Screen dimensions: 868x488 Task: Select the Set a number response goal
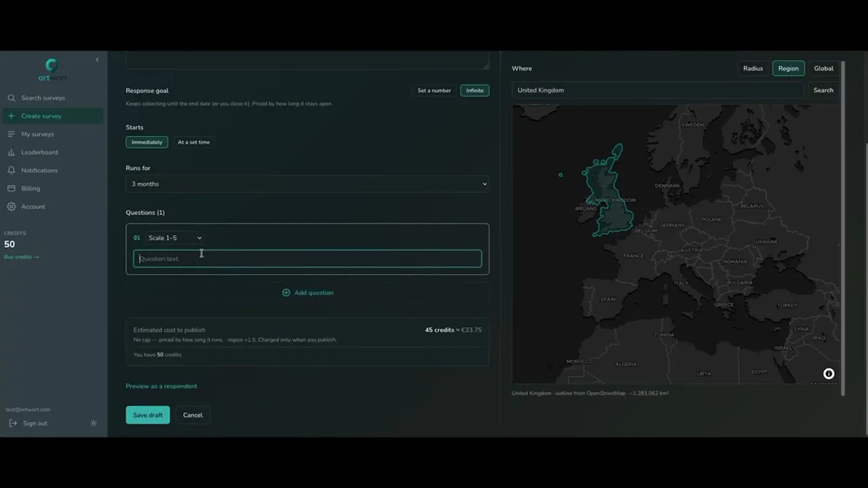click(x=434, y=91)
